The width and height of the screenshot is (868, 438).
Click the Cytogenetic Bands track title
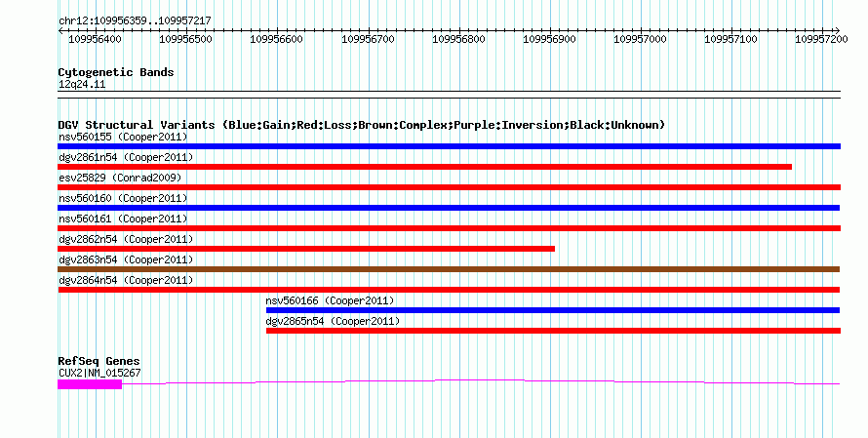click(116, 72)
